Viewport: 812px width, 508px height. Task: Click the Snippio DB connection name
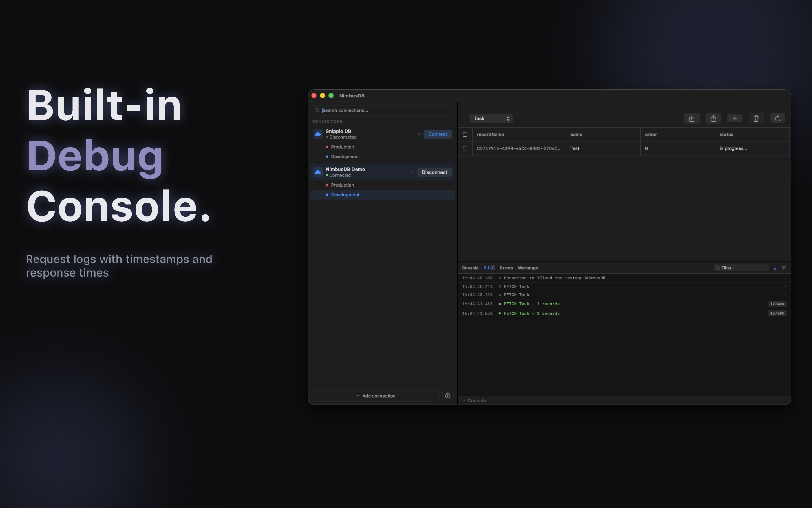click(x=338, y=131)
